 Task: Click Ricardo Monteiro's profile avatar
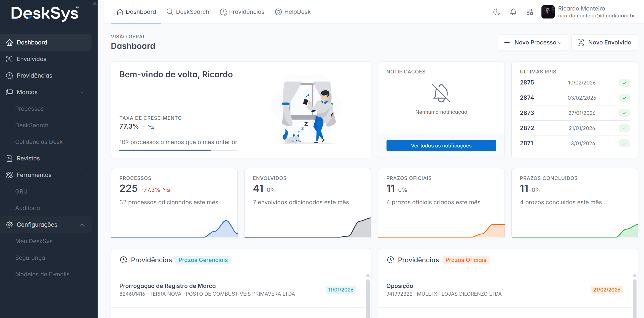click(x=548, y=12)
